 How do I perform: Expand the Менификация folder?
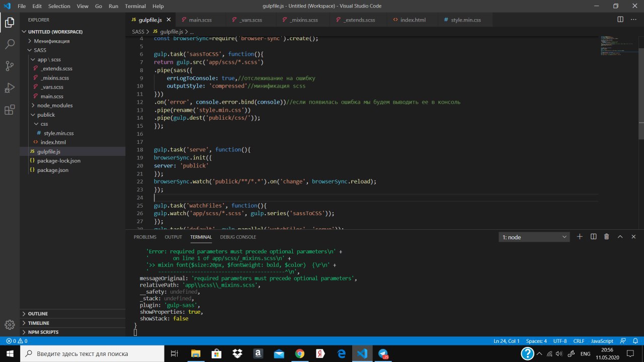73,41
